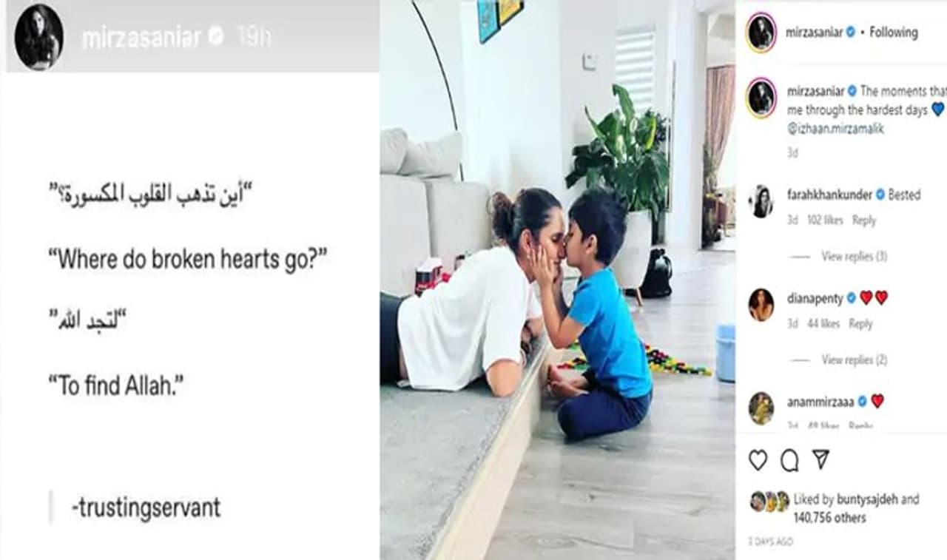
Task: Open the anammirzaaa profile picture
Action: (x=761, y=408)
